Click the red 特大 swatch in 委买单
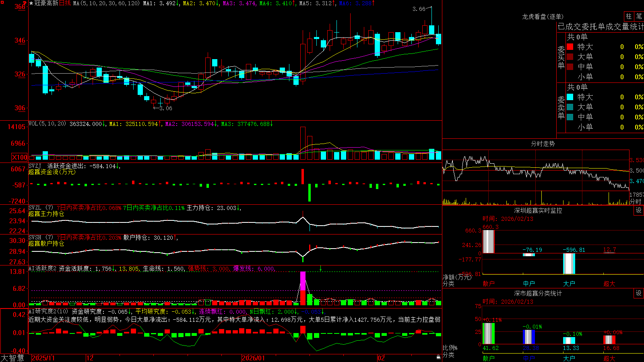 pos(570,47)
